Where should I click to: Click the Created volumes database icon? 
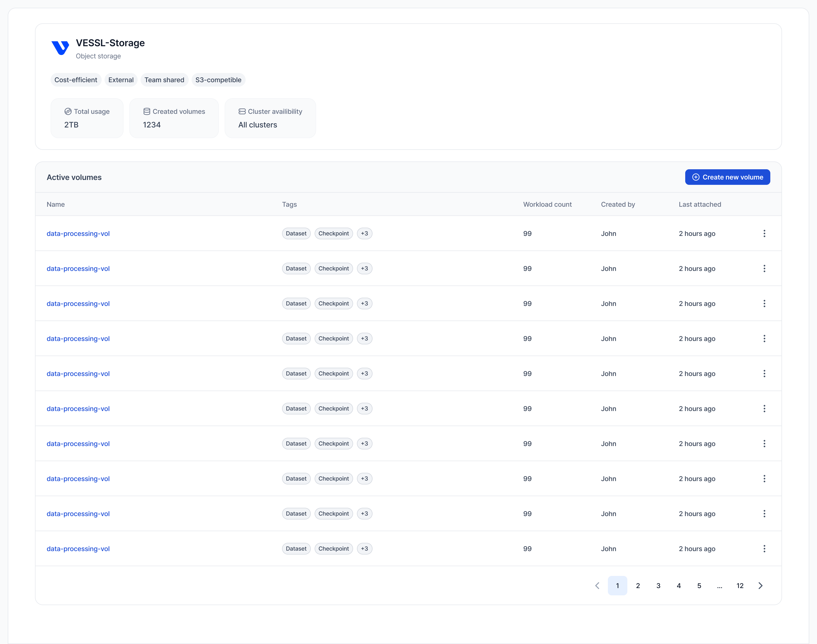tap(147, 112)
